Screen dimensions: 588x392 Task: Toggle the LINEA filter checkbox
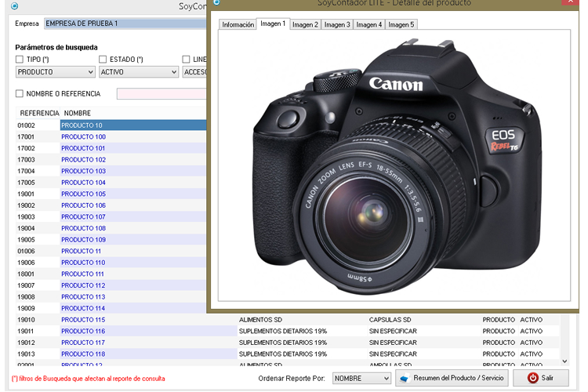pos(186,60)
